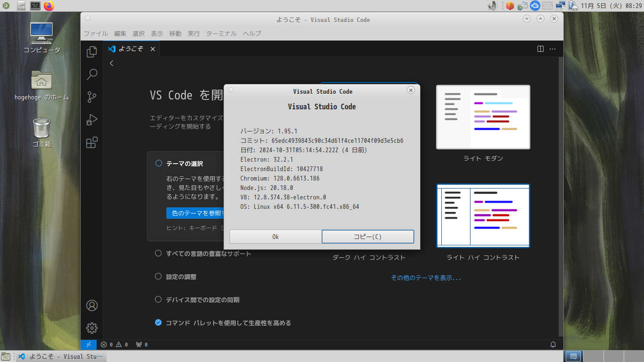Open the Accounts menu icon
Screen dimensions: 644x362
(92, 305)
